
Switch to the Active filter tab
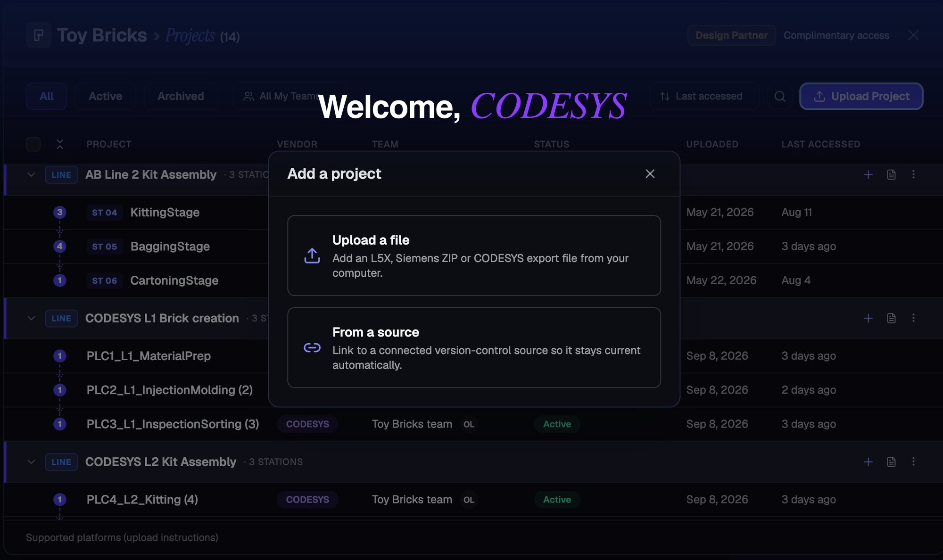click(x=106, y=96)
